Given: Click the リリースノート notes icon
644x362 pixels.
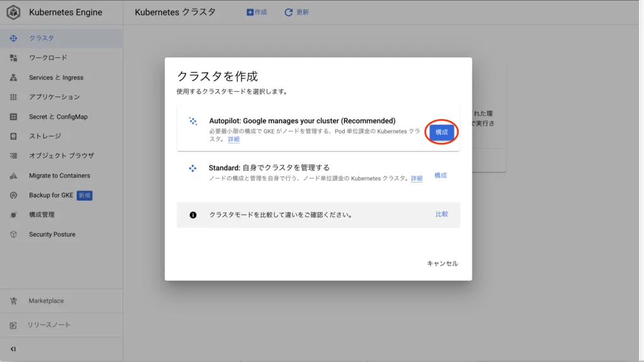Looking at the screenshot, I should [x=14, y=325].
